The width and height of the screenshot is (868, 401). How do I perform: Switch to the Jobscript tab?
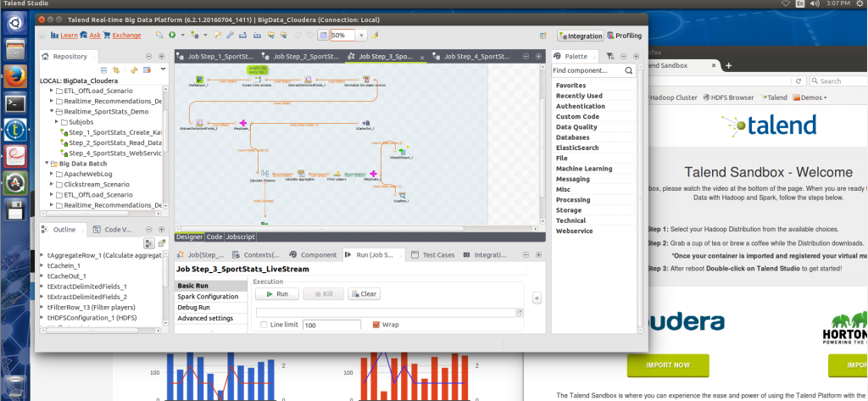240,237
